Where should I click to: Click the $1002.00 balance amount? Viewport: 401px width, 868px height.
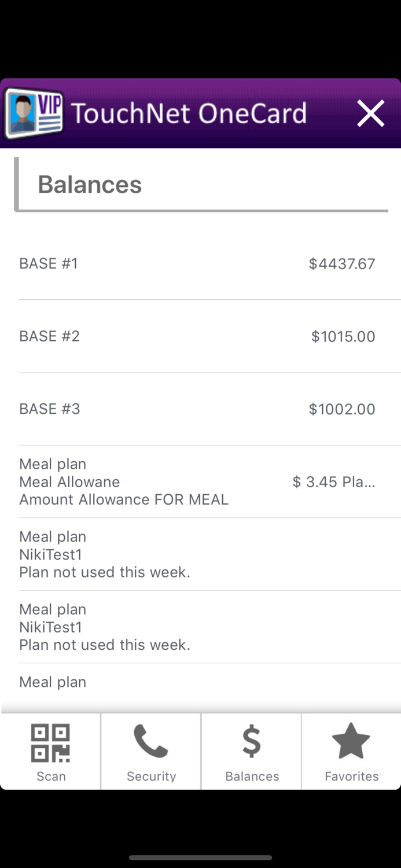click(341, 410)
